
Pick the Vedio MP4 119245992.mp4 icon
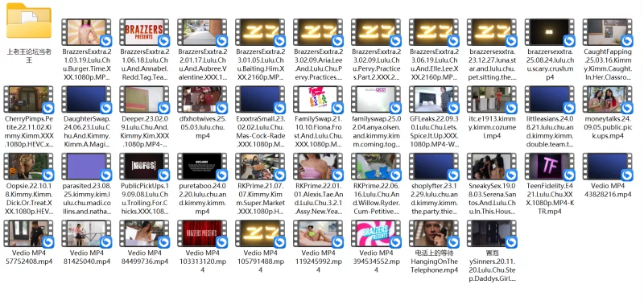(318, 233)
